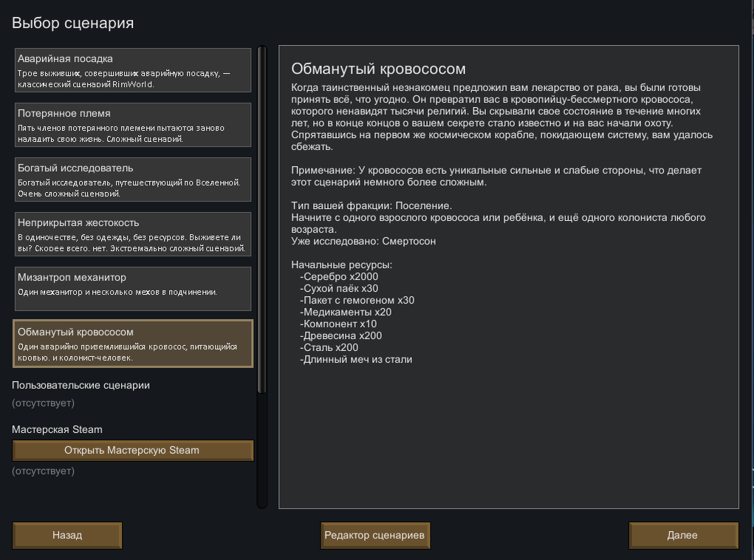754x560 pixels.
Task: Go back with the Назад button
Action: 67,536
